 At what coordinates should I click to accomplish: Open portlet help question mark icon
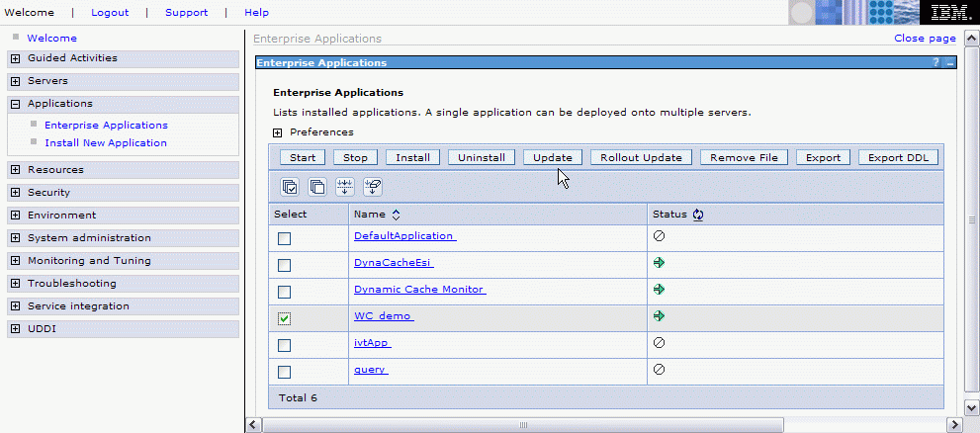[936, 62]
